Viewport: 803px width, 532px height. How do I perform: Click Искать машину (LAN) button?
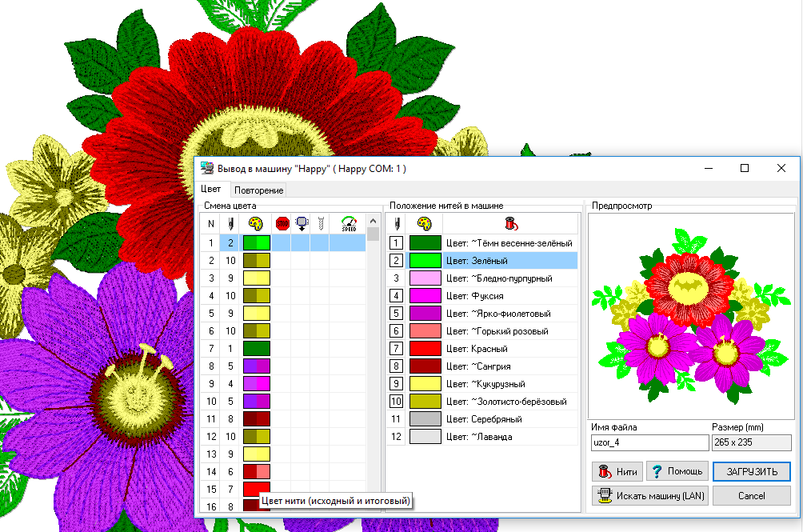[x=650, y=496]
